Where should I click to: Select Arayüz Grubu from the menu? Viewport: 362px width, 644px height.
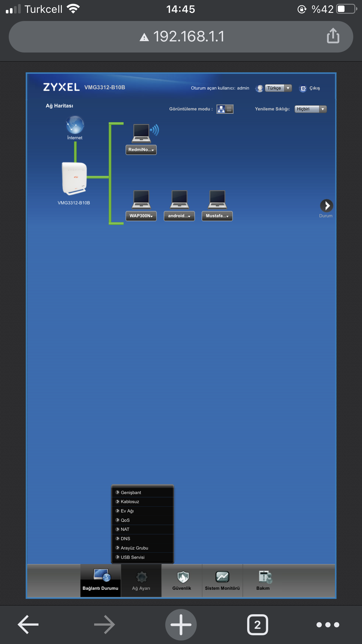pos(143,548)
